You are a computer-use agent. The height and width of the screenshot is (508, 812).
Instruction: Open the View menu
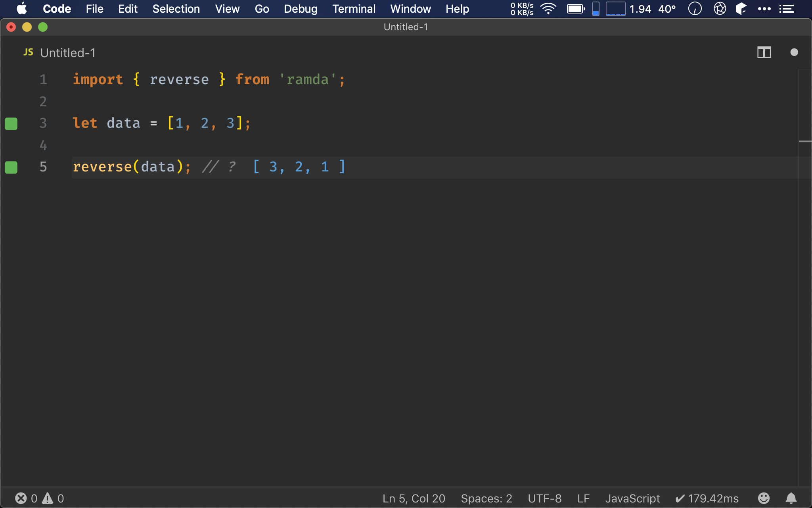tap(227, 9)
